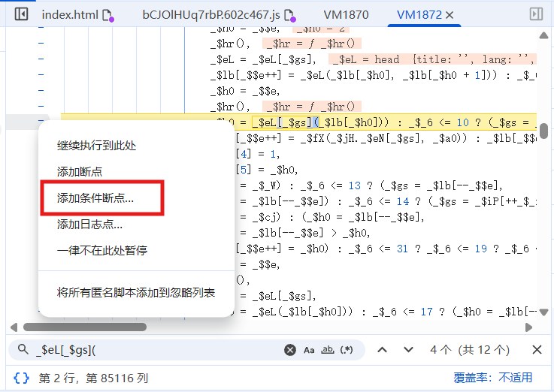Toggle match case (Aa) in search

309,350
